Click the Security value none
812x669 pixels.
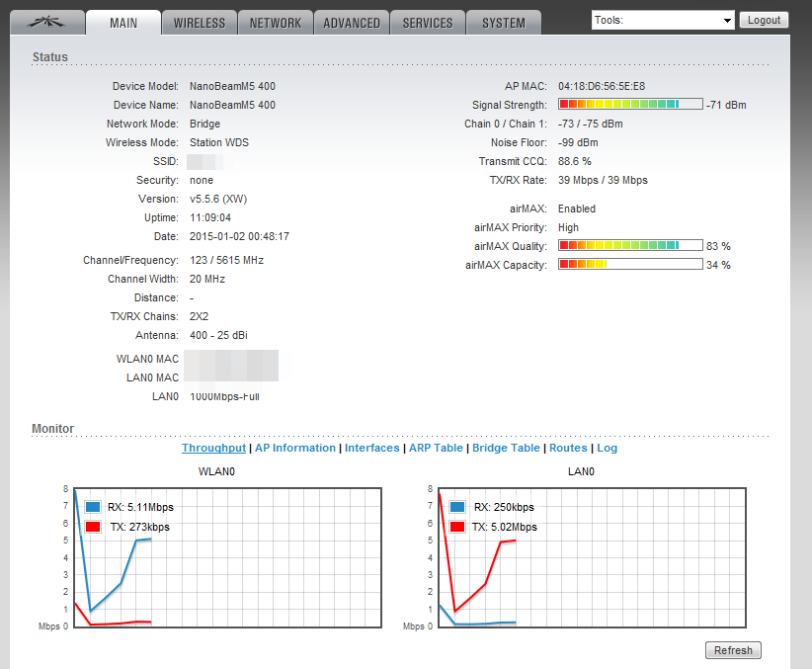pos(202,180)
